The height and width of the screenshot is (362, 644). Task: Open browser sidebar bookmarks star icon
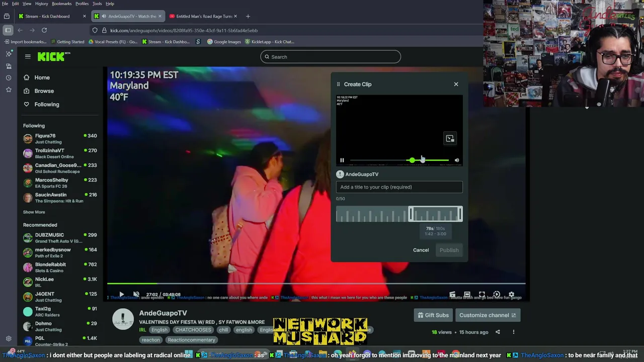9,89
